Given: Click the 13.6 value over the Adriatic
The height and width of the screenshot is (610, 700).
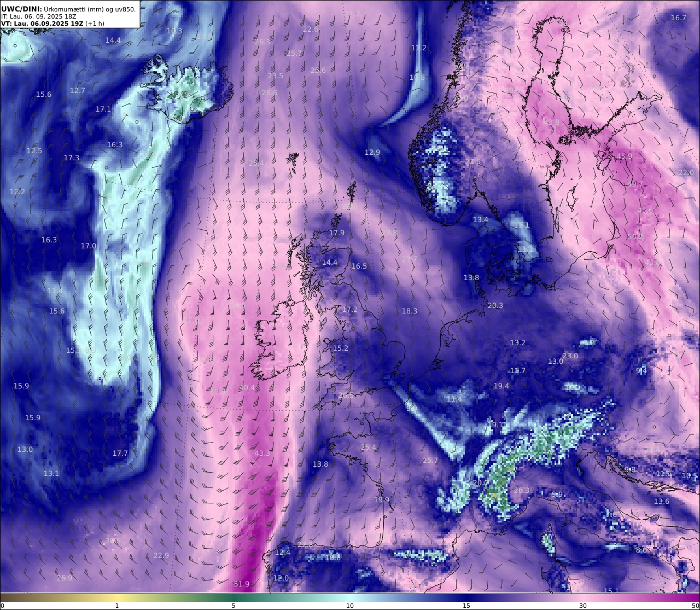Looking at the screenshot, I should point(662,501).
